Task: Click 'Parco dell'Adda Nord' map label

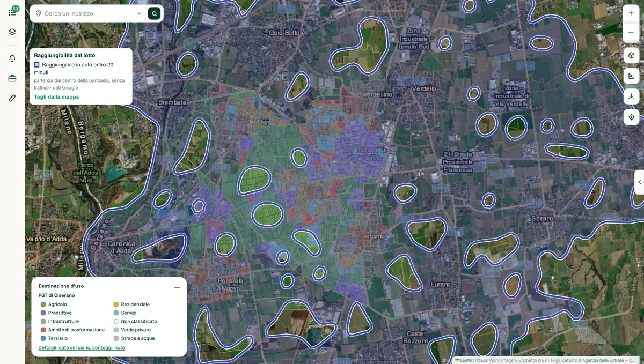Action: [86, 173]
